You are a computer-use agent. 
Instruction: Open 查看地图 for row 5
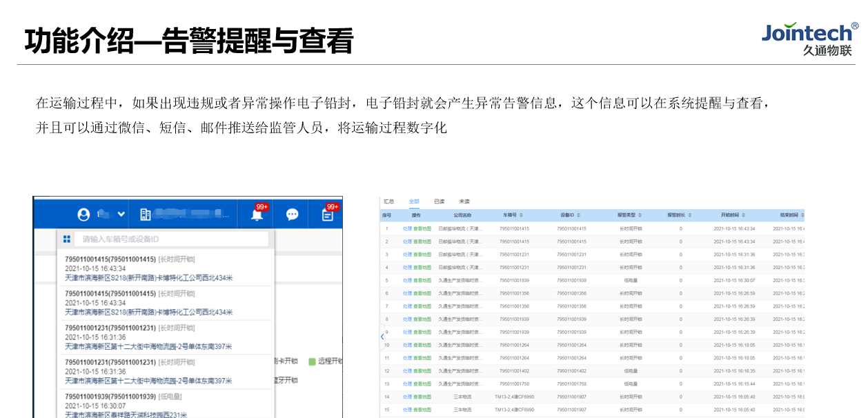click(x=422, y=280)
